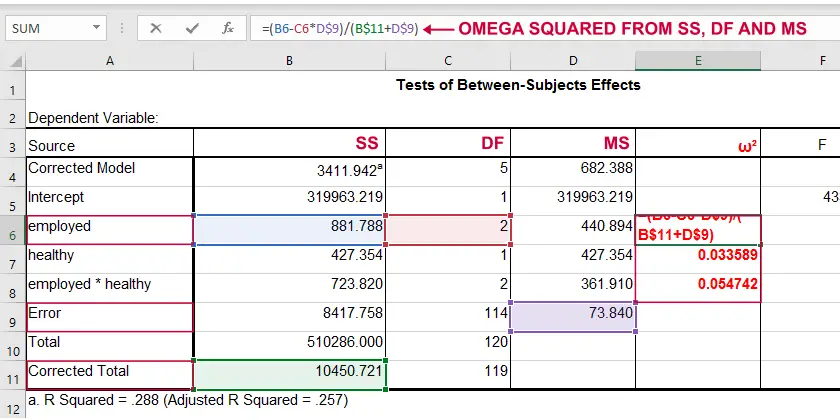The height and width of the screenshot is (420, 840).
Task: Click the red 'DF' header cell
Action: click(448, 143)
